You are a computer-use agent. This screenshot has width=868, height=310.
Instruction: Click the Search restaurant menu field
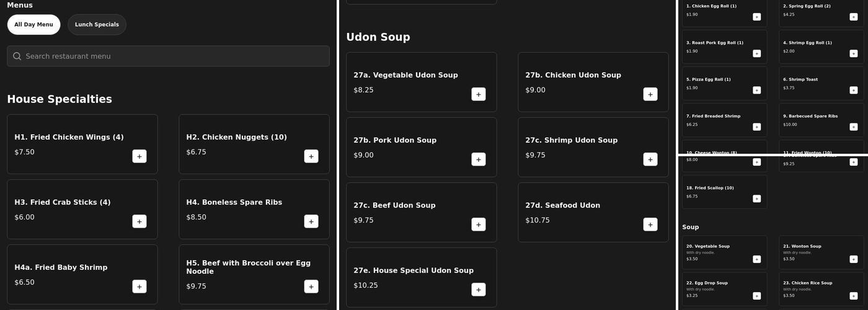pos(168,56)
